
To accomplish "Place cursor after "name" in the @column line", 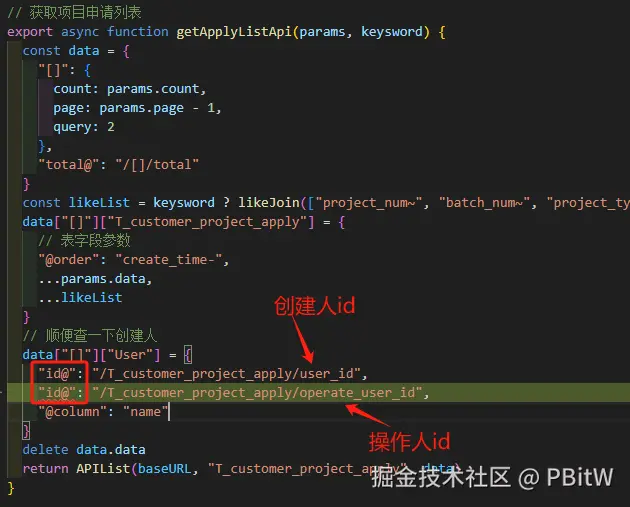I will 169,412.
